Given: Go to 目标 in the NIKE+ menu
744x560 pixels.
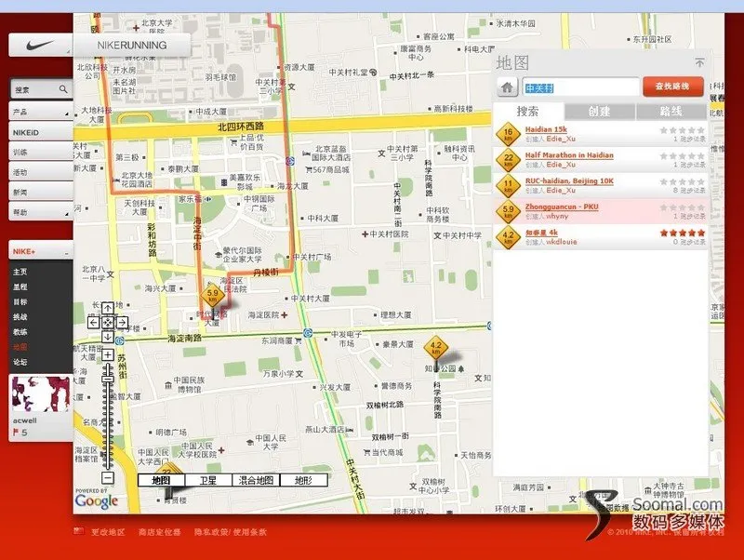Looking at the screenshot, I should tap(20, 301).
